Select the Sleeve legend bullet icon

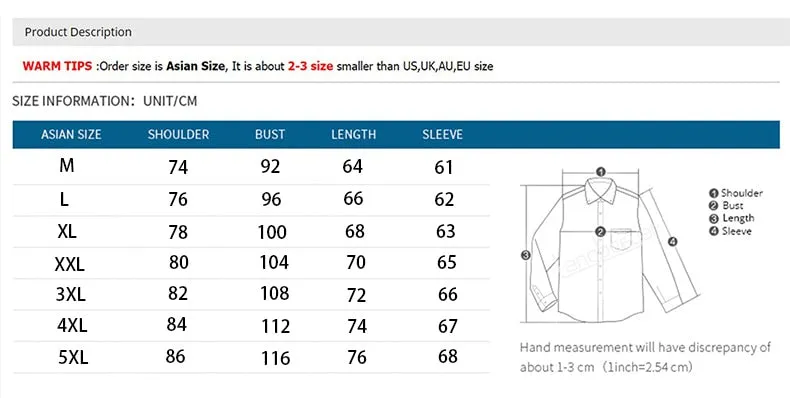point(713,232)
